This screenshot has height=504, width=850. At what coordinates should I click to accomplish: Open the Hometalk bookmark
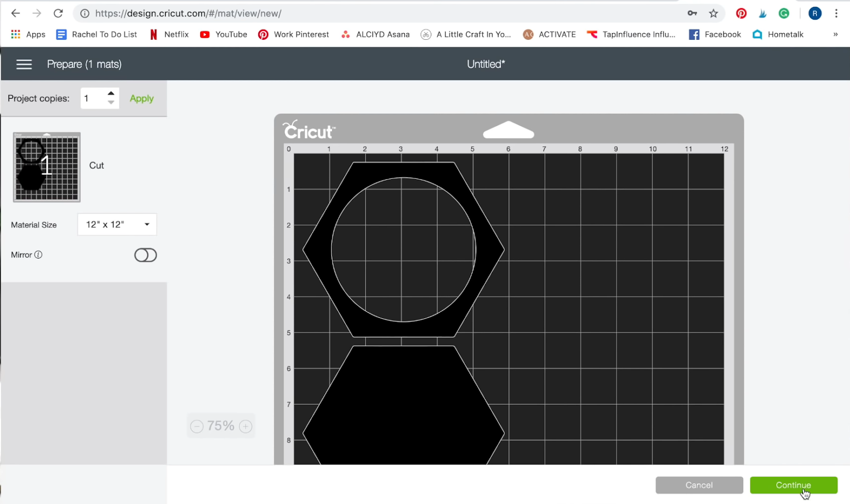[778, 35]
